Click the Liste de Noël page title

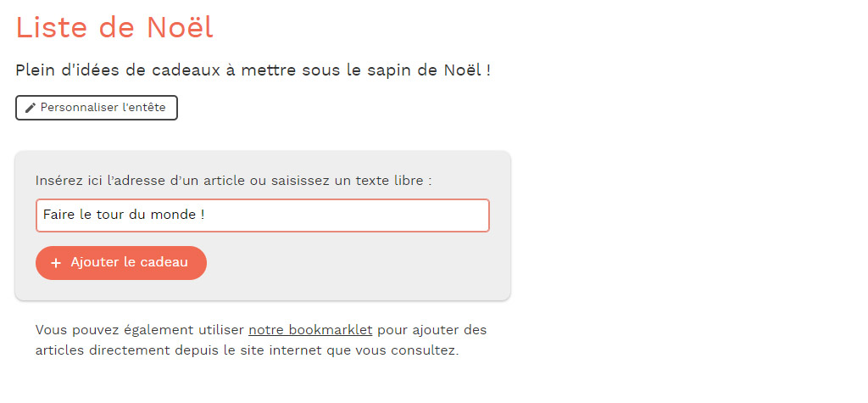click(x=114, y=27)
